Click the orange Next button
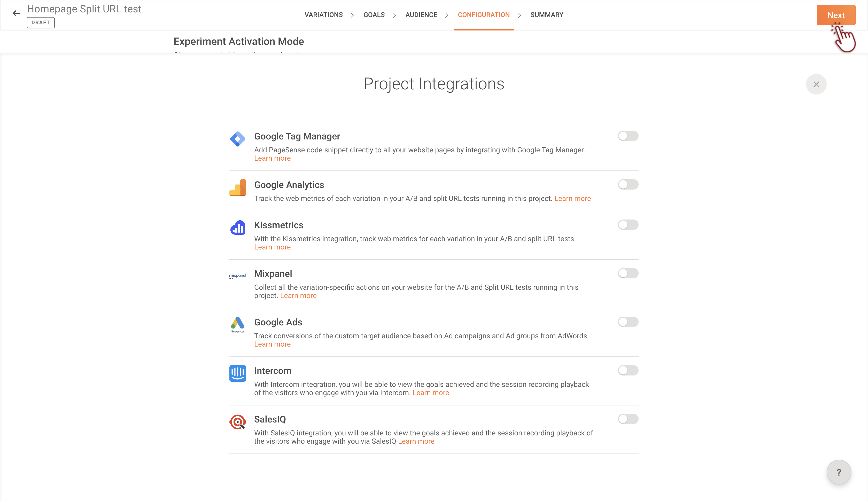The height and width of the screenshot is (501, 868). point(835,15)
